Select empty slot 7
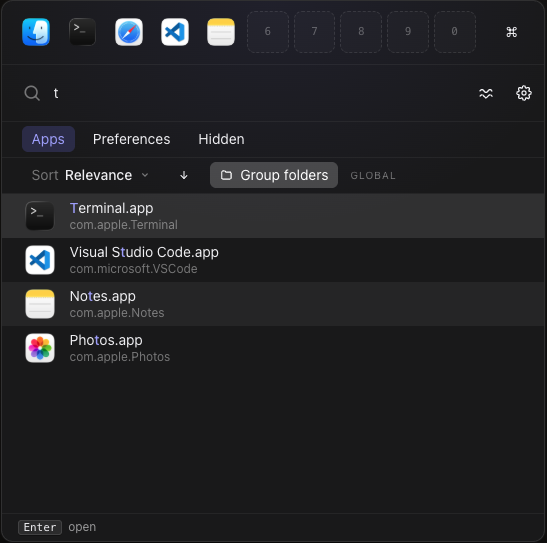This screenshot has width=547, height=543. point(314,32)
